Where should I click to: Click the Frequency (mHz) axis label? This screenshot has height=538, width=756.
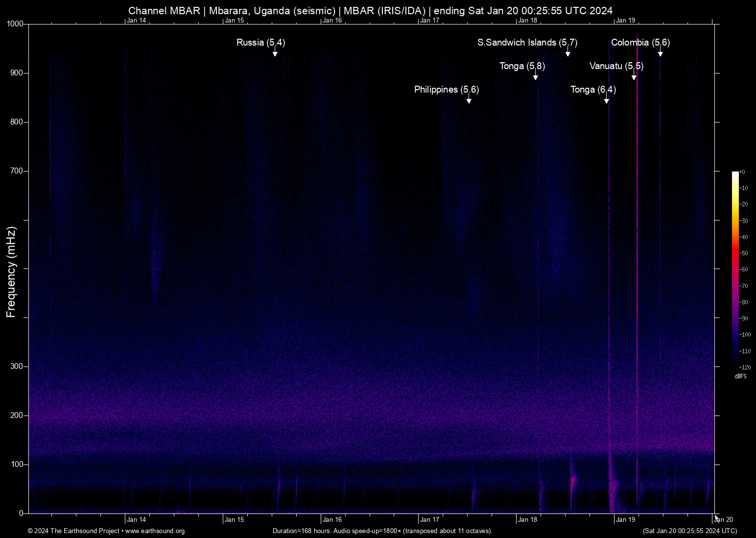pyautogui.click(x=11, y=272)
